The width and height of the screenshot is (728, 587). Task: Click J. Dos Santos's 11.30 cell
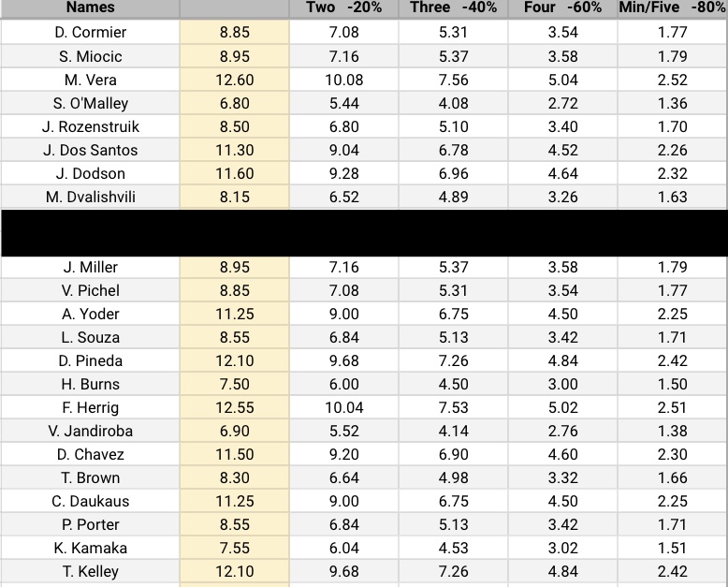click(234, 150)
